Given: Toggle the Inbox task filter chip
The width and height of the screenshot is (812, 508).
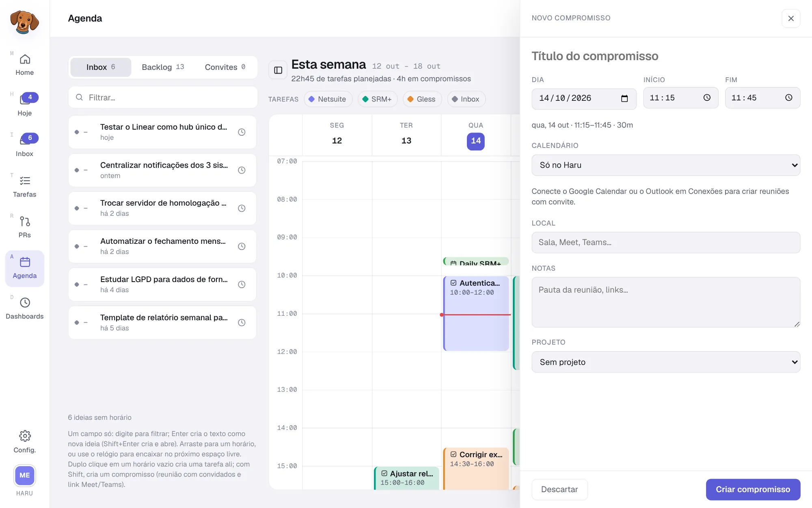Looking at the screenshot, I should 466,99.
